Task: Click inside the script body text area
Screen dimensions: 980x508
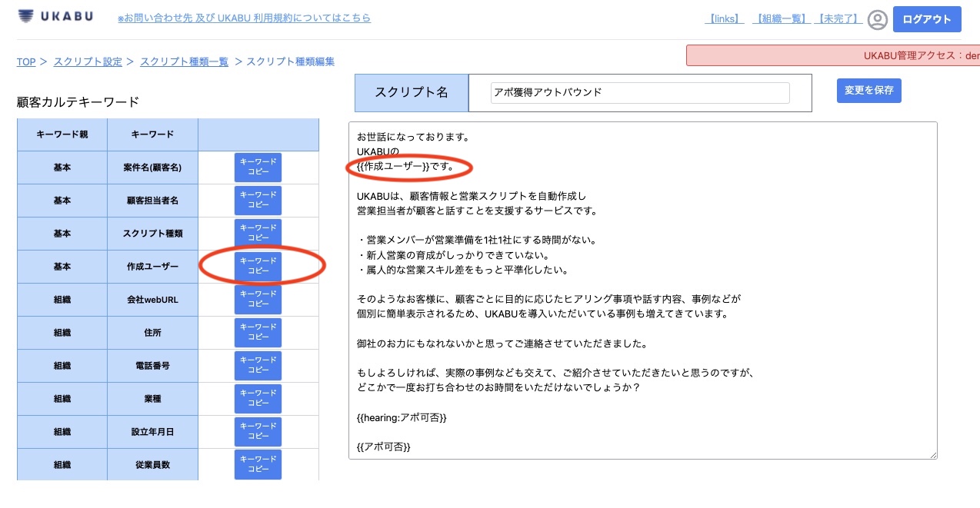Action: (x=643, y=292)
